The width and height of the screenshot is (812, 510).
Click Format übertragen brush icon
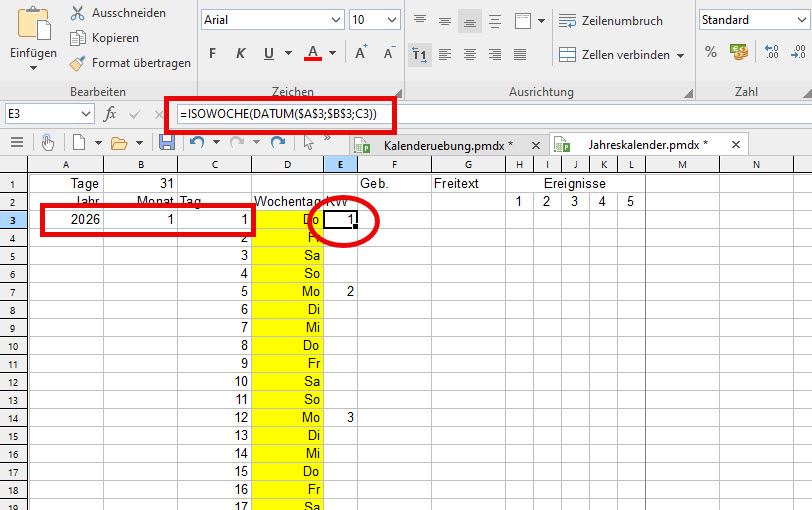(78, 63)
